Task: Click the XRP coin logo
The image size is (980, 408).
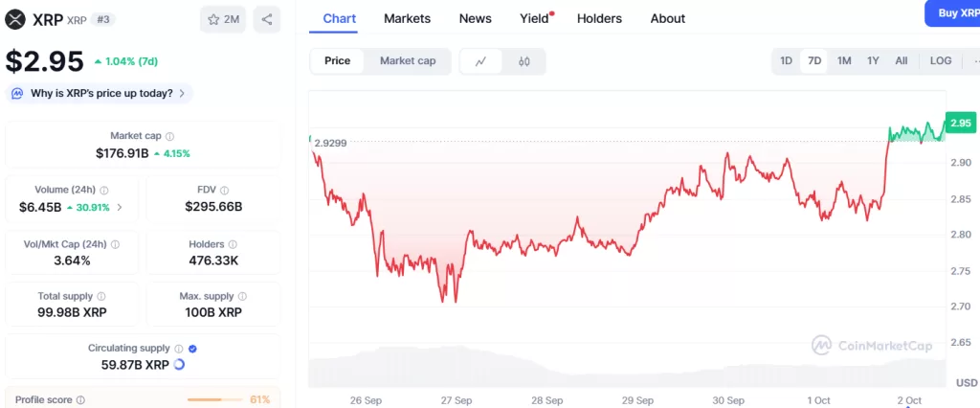Action: (x=14, y=19)
